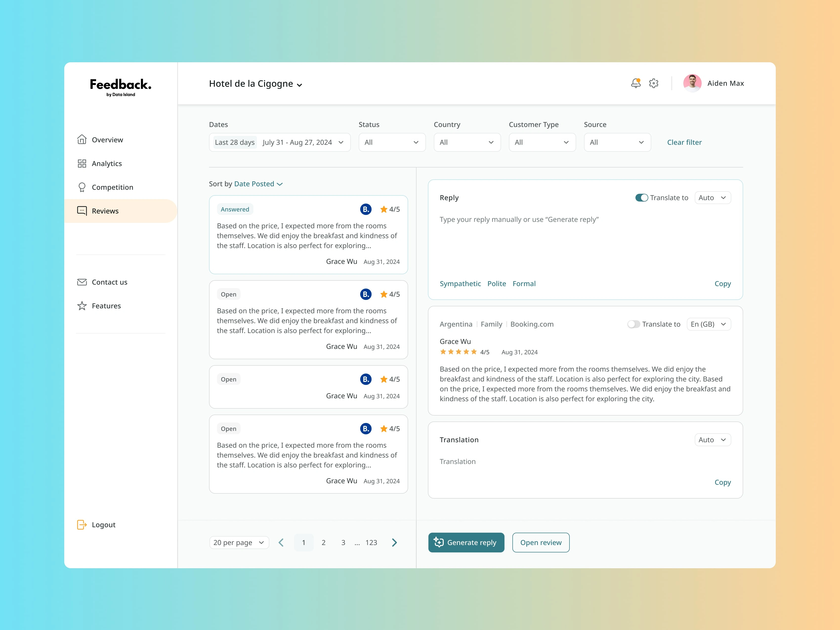This screenshot has width=840, height=630.
Task: Turn off Translate to toggle in Reply panel
Action: point(642,198)
